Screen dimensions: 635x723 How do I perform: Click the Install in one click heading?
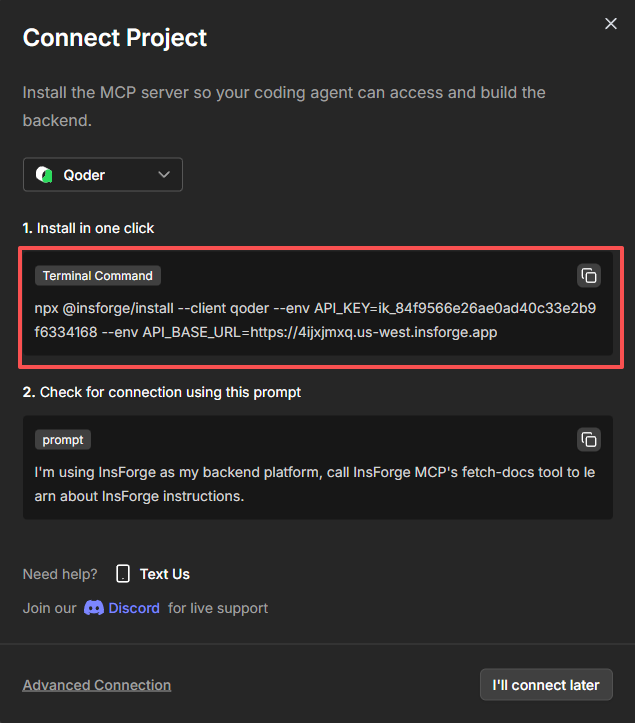[88, 228]
